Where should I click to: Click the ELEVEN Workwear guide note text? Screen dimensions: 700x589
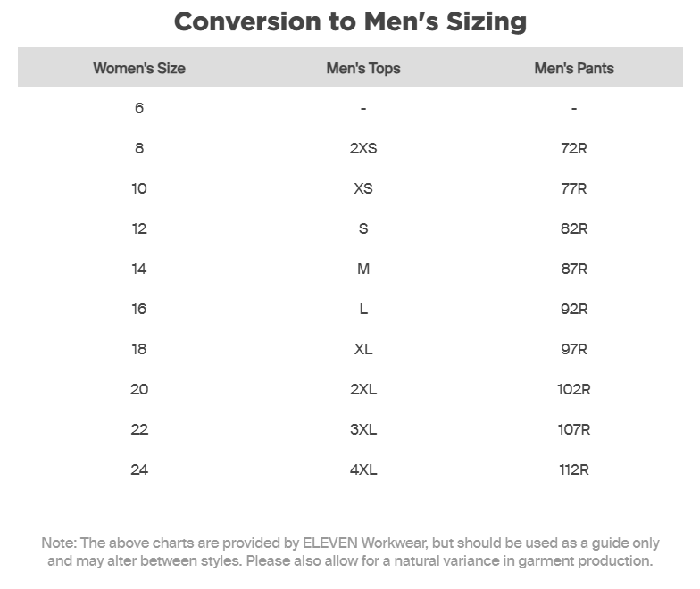click(350, 552)
